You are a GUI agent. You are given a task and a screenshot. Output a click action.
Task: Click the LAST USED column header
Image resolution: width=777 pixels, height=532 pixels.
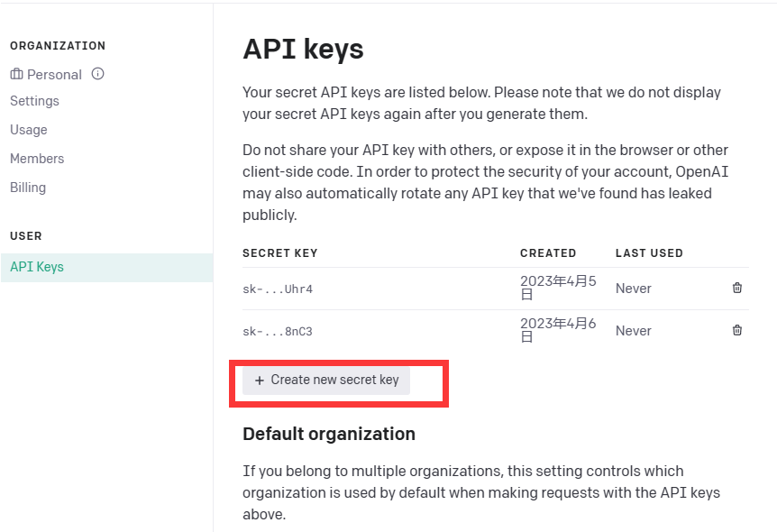[649, 253]
